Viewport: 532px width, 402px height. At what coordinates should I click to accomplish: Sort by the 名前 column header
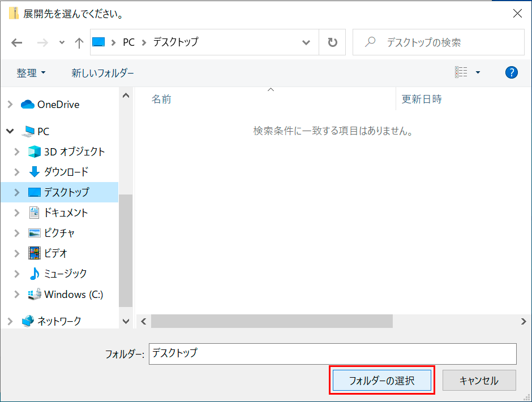(161, 100)
